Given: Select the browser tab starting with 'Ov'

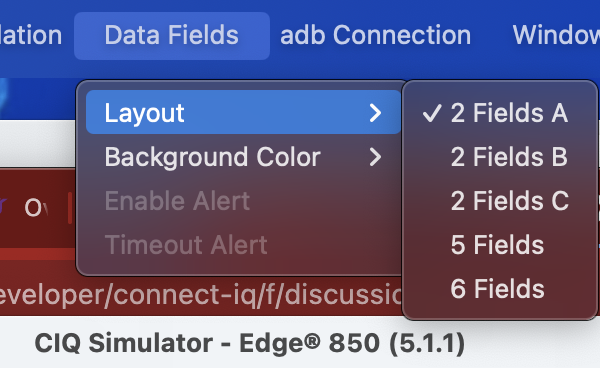Looking at the screenshot, I should pyautogui.click(x=36, y=208).
